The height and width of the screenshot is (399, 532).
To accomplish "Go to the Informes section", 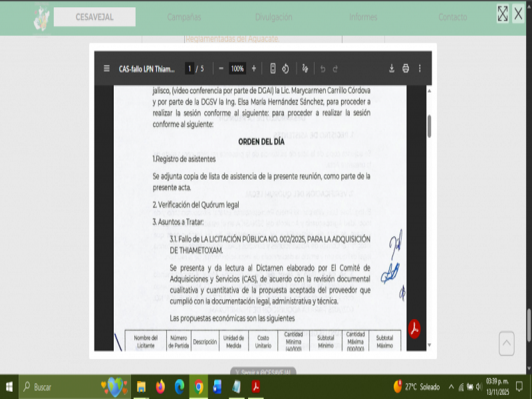I will coord(363,17).
